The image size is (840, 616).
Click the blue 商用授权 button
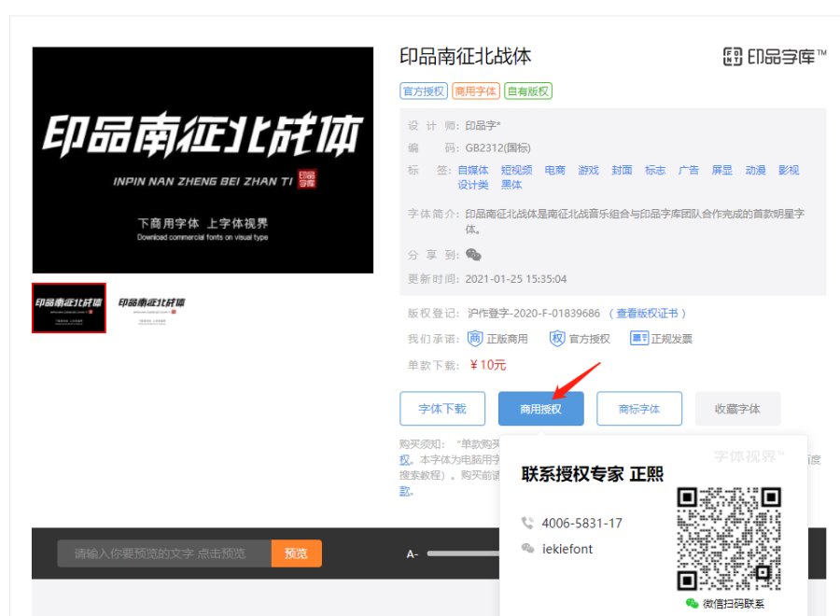541,409
